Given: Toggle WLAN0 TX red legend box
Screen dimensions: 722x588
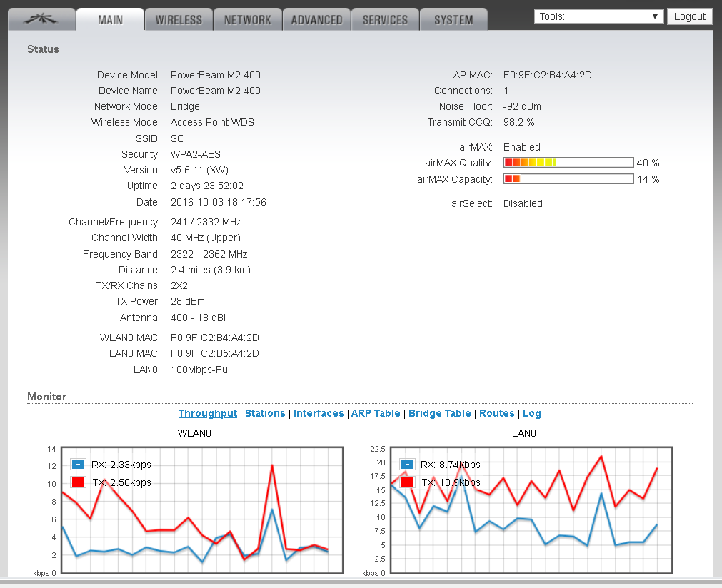Looking at the screenshot, I should tap(79, 482).
